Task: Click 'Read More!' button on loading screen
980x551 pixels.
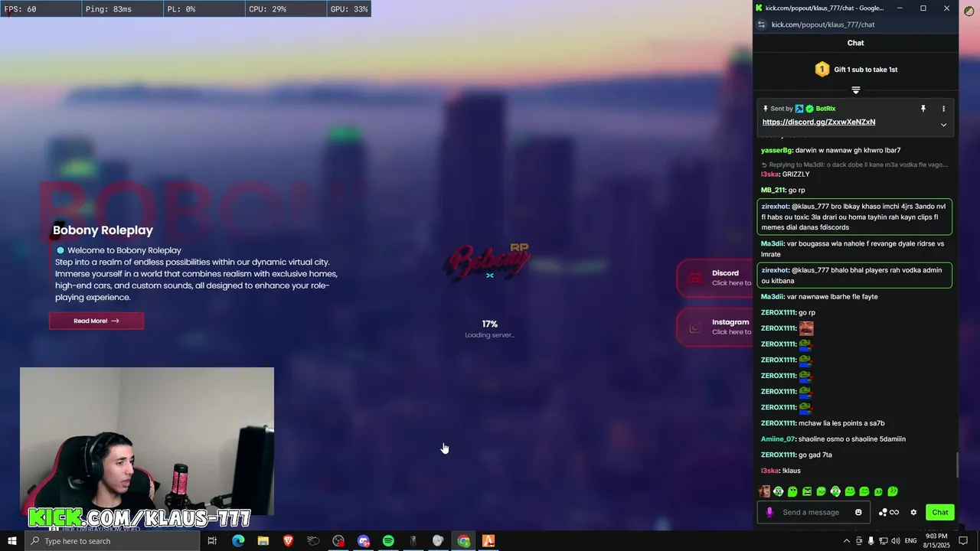Action: tap(96, 321)
